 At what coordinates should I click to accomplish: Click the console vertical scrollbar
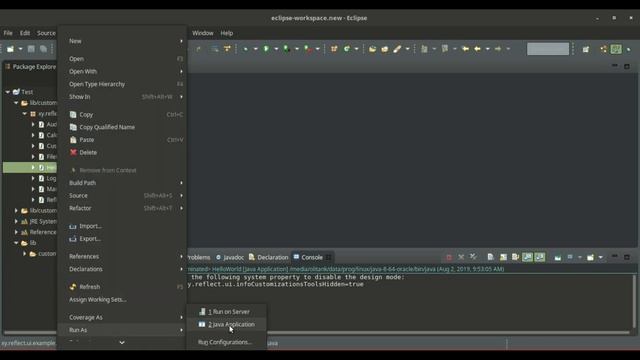[634, 300]
